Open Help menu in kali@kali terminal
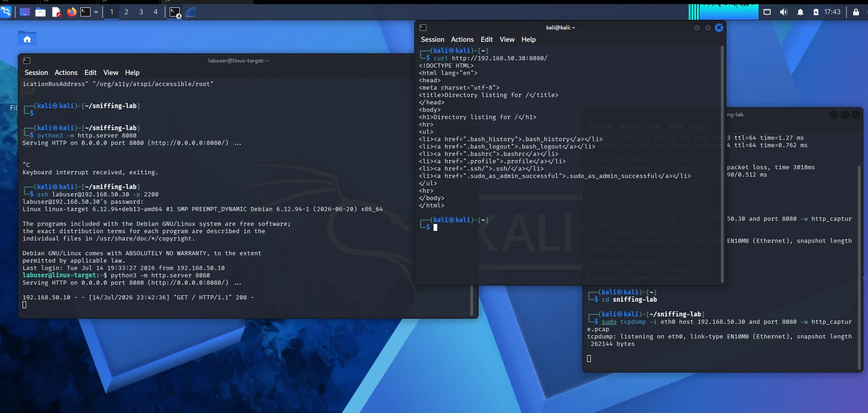The image size is (868, 413). (529, 40)
